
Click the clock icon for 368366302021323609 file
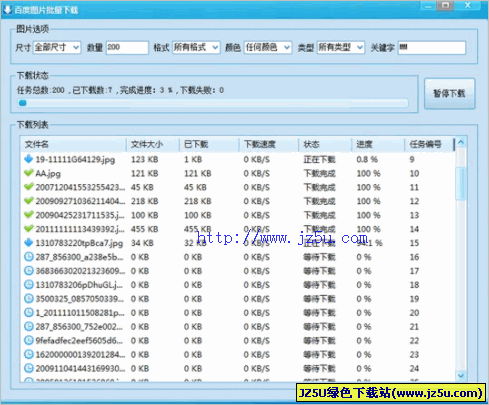coord(29,271)
